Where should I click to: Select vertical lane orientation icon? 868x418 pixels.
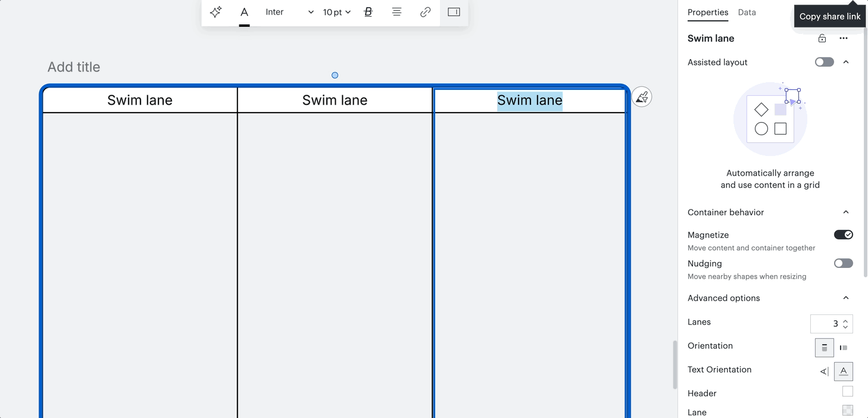pyautogui.click(x=825, y=348)
